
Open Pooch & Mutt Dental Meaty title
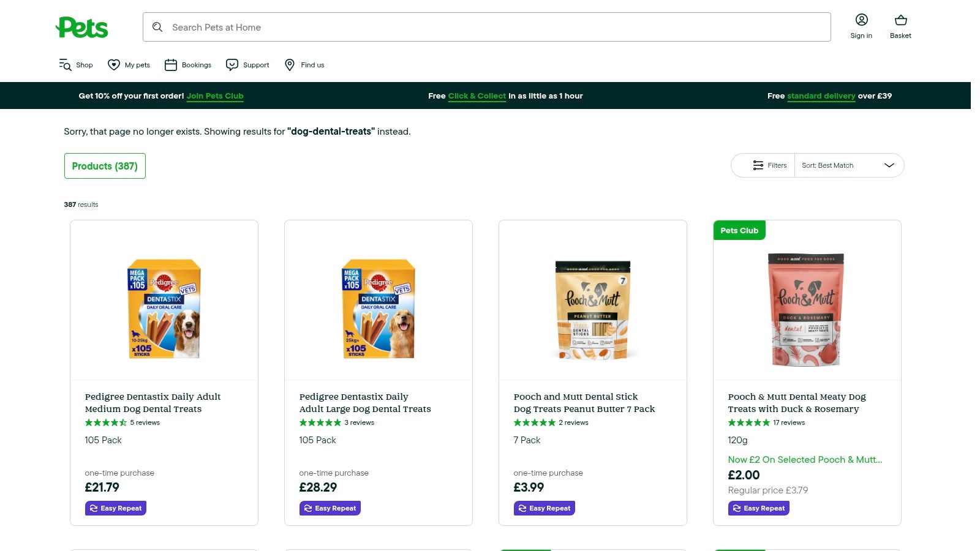coord(797,403)
